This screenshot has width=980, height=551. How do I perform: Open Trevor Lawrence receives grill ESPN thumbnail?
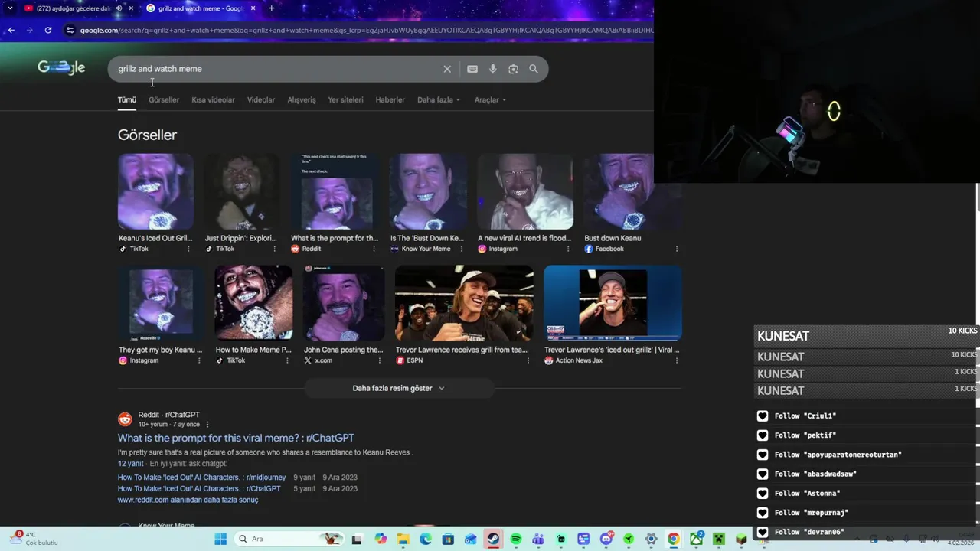(x=464, y=303)
